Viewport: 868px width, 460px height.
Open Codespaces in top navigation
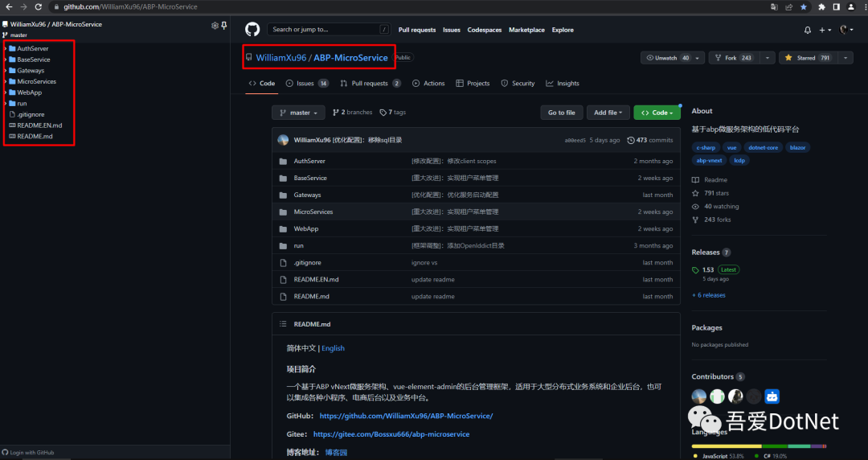[x=485, y=30]
